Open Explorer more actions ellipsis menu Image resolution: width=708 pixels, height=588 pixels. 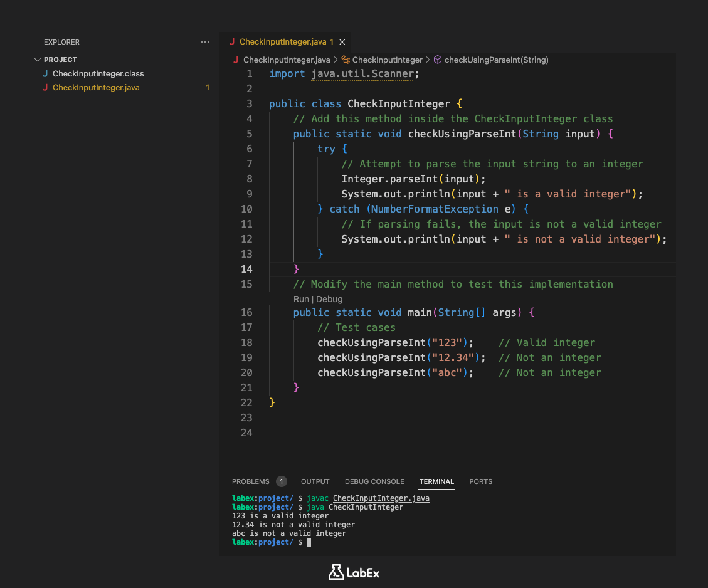[205, 42]
